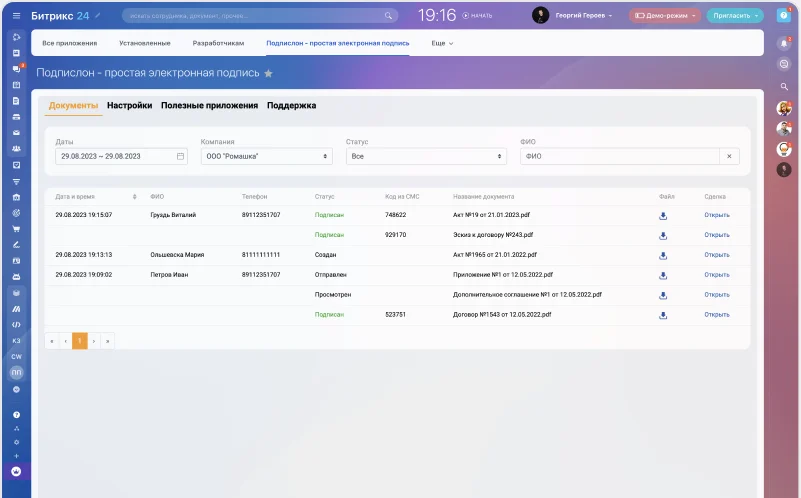Click the ФИО filter input field

pyautogui.click(x=620, y=156)
